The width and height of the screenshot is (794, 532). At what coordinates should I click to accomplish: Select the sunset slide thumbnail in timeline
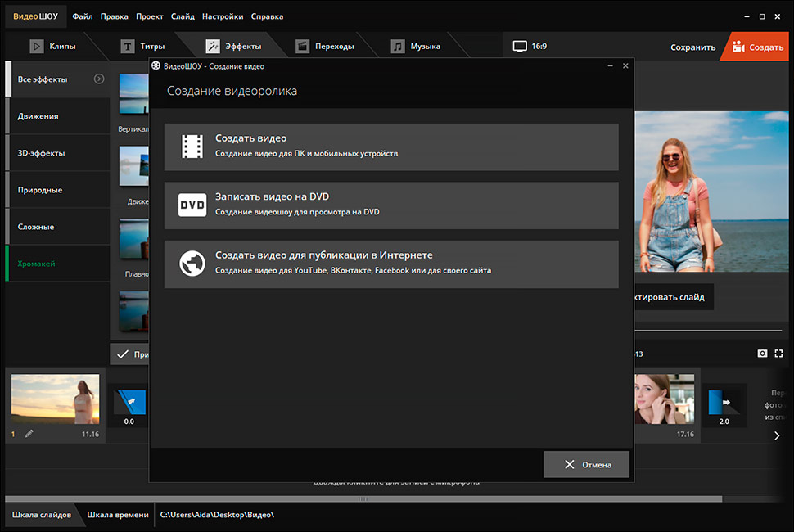[x=55, y=399]
